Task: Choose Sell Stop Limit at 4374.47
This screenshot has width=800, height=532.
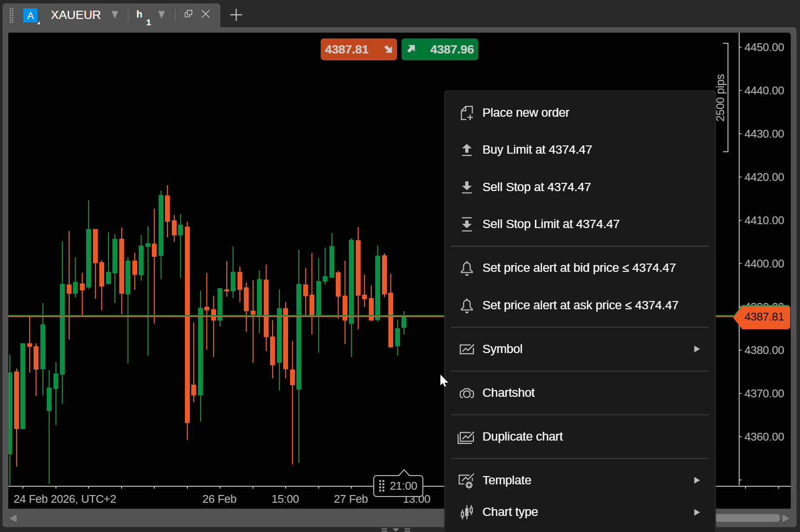Action: point(580,224)
